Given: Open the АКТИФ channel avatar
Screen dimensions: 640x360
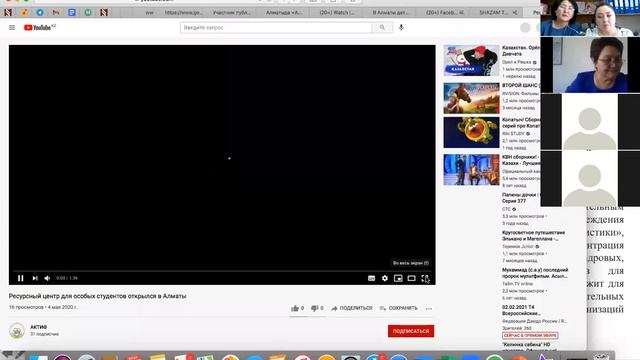Looking at the screenshot, I should [x=17, y=330].
